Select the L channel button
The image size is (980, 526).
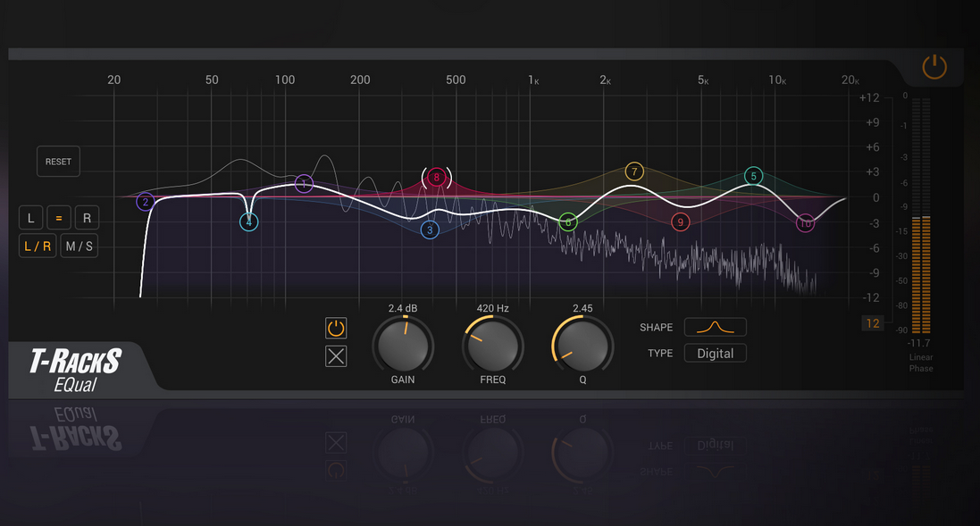tap(30, 218)
